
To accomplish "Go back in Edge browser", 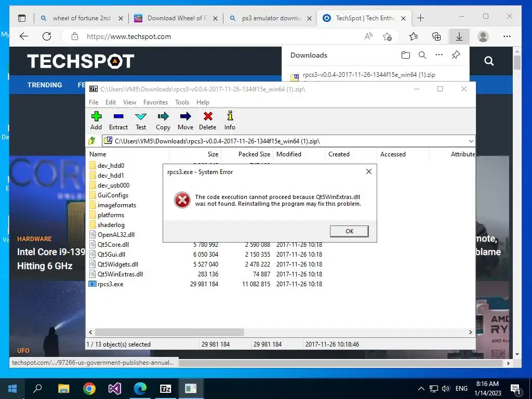I will click(24, 36).
